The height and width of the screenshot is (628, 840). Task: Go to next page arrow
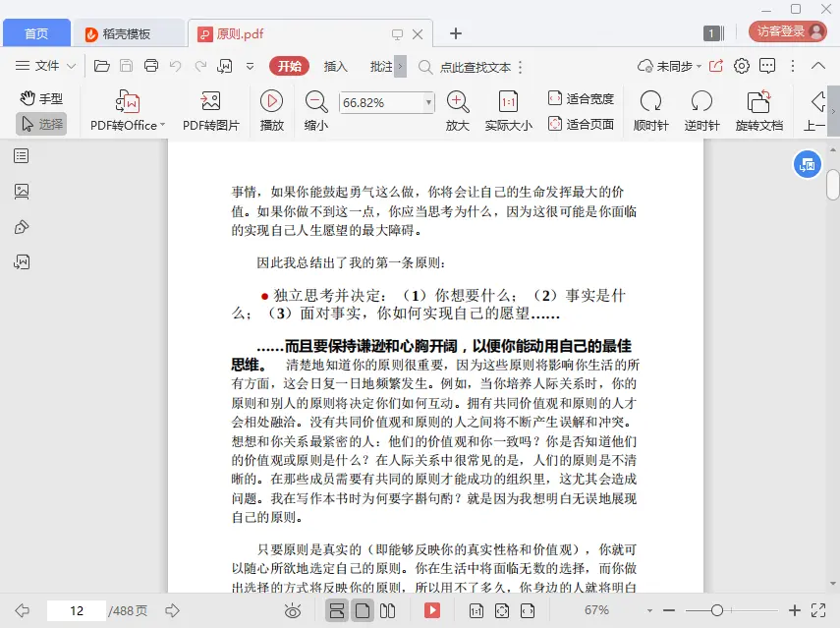(172, 610)
